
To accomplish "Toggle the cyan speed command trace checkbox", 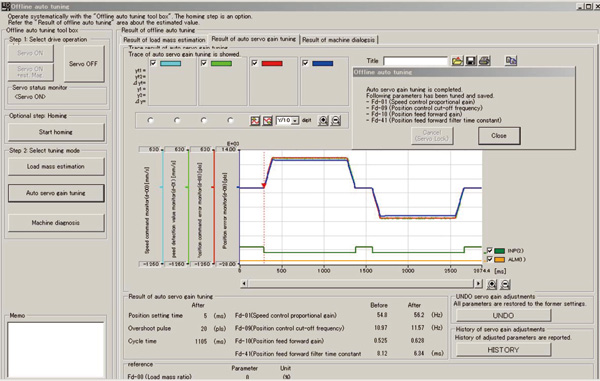I will pyautogui.click(x=153, y=63).
